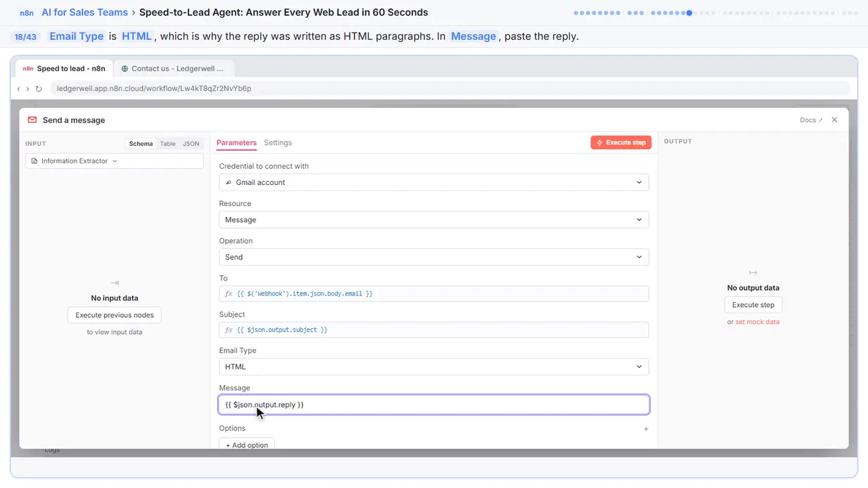Click the "No output data" text
The width and height of the screenshot is (868, 488).
(x=753, y=288)
